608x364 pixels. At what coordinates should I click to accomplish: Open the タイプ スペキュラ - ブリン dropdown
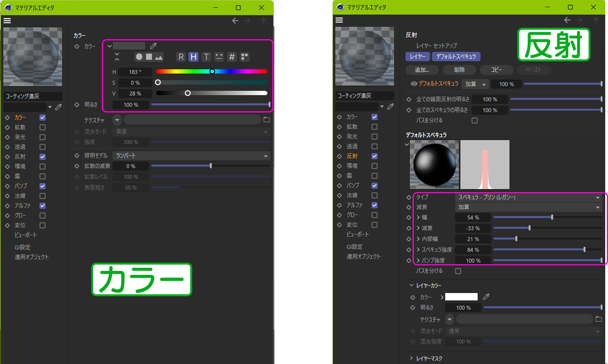[528, 197]
